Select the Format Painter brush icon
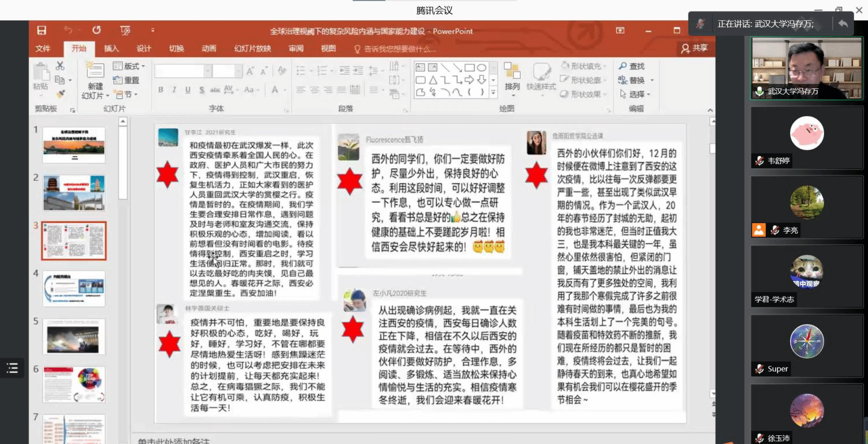The image size is (868, 444). [60, 94]
